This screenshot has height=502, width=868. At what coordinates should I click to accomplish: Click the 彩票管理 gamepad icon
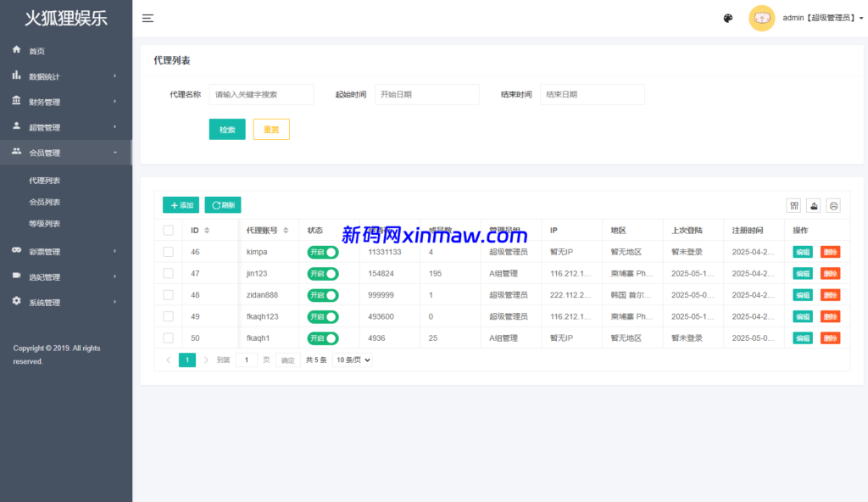pos(17,250)
